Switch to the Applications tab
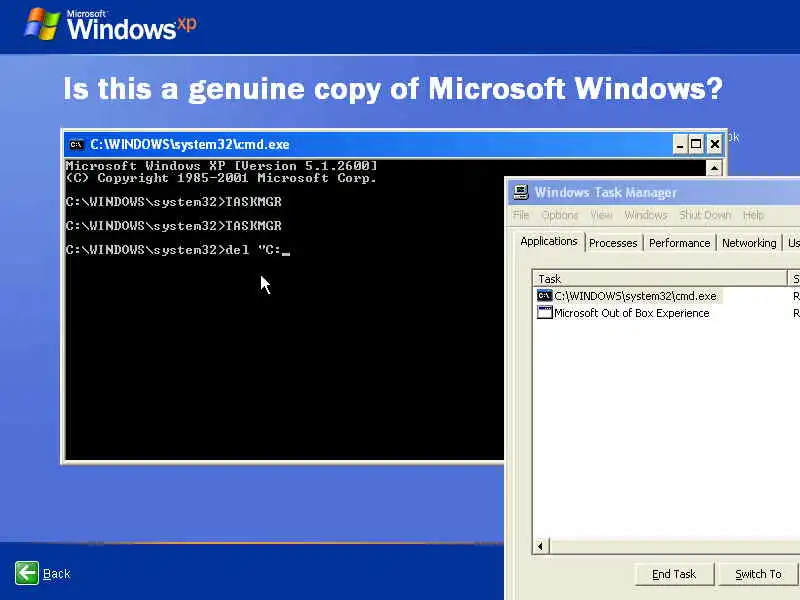Image resolution: width=800 pixels, height=600 pixels. coord(549,241)
